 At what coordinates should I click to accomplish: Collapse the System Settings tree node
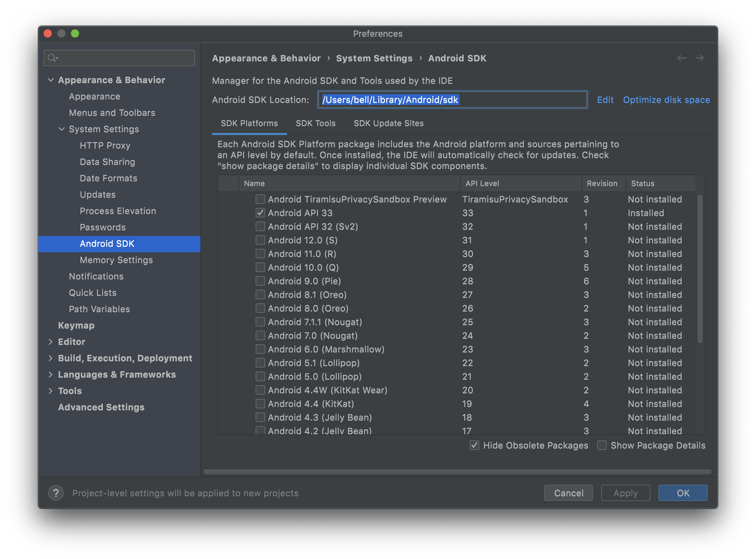(62, 129)
